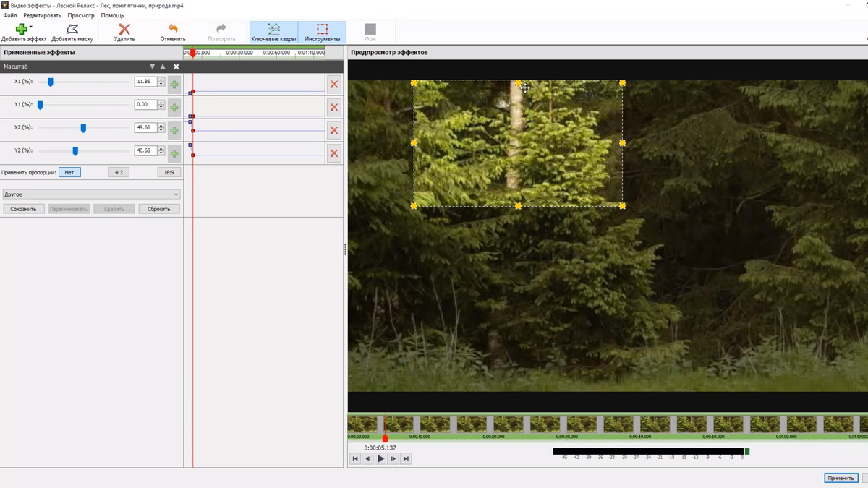868x488 pixels.
Task: Click the X1 value field 11.86
Action: pos(145,82)
